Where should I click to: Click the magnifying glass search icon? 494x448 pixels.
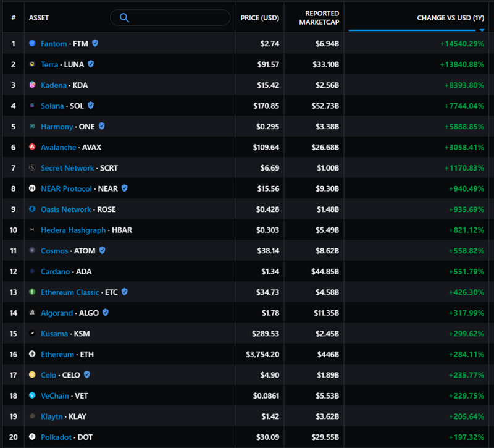pyautogui.click(x=125, y=18)
